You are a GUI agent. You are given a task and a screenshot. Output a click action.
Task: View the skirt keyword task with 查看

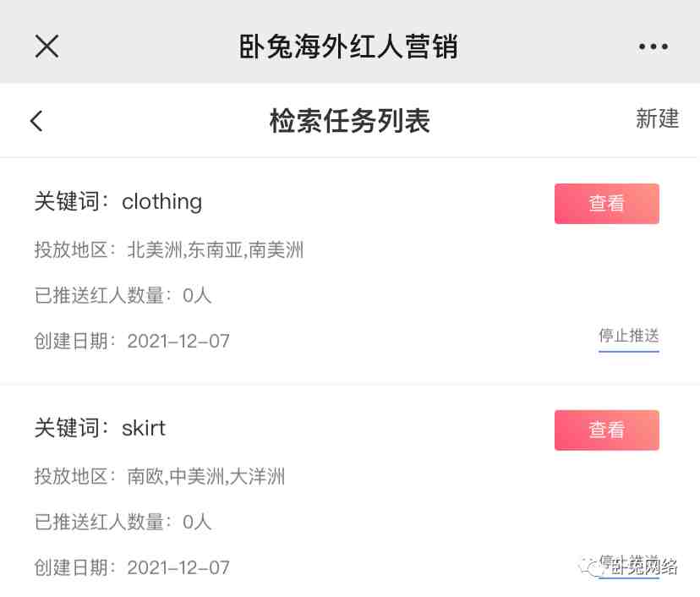[607, 430]
